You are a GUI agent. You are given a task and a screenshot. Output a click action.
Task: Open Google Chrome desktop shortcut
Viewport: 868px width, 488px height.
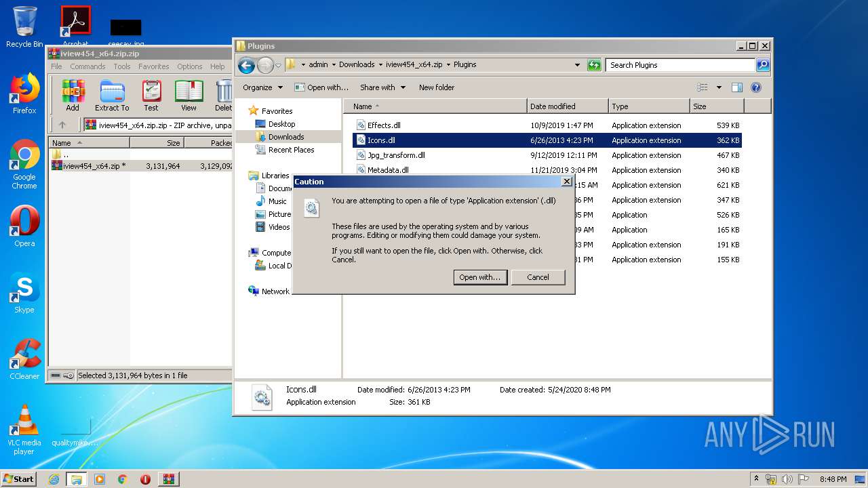[24, 165]
